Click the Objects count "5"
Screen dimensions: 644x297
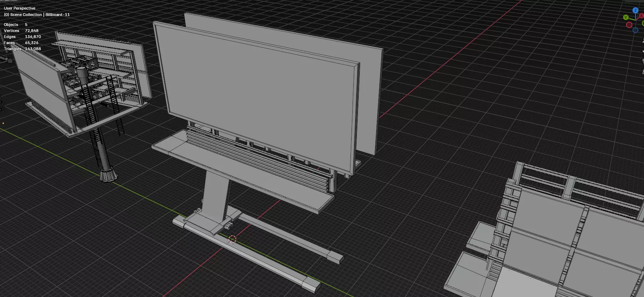tap(26, 25)
